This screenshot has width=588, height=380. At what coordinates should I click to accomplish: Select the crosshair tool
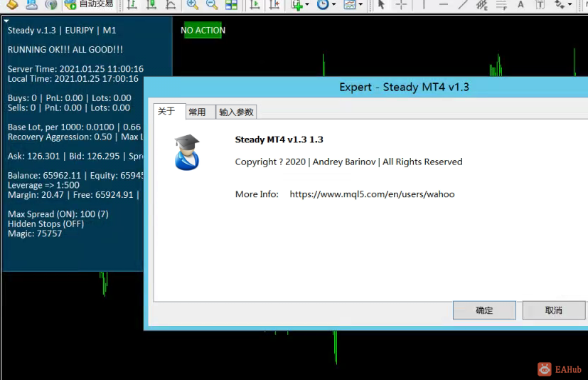pyautogui.click(x=401, y=4)
